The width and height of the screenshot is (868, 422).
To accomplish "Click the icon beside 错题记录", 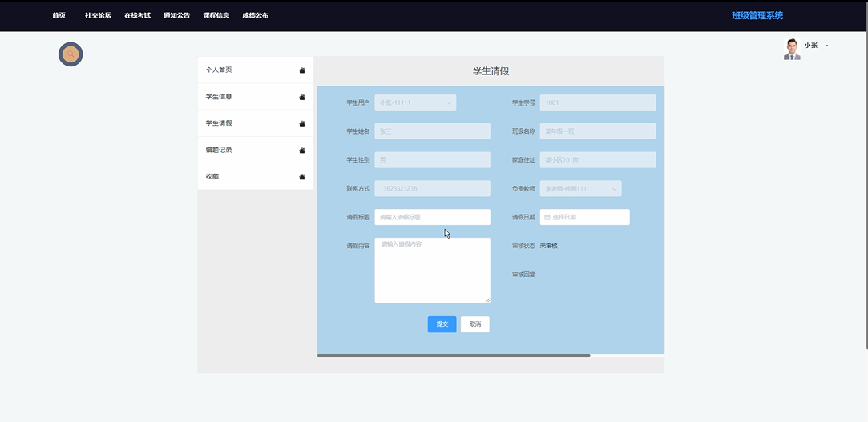I will pyautogui.click(x=301, y=150).
